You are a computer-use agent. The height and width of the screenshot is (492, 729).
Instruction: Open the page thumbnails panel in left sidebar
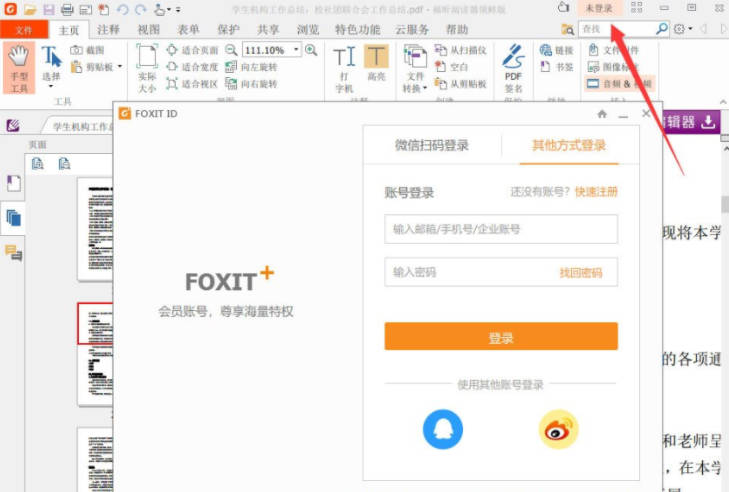click(13, 218)
